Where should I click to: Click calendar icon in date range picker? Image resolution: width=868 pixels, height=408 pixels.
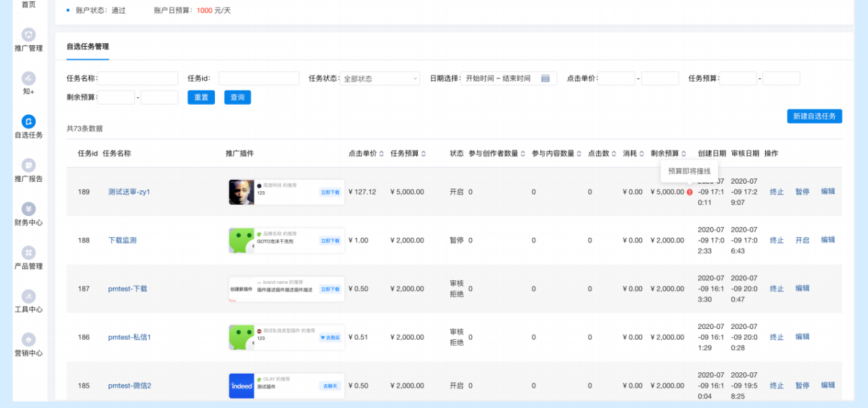[545, 79]
